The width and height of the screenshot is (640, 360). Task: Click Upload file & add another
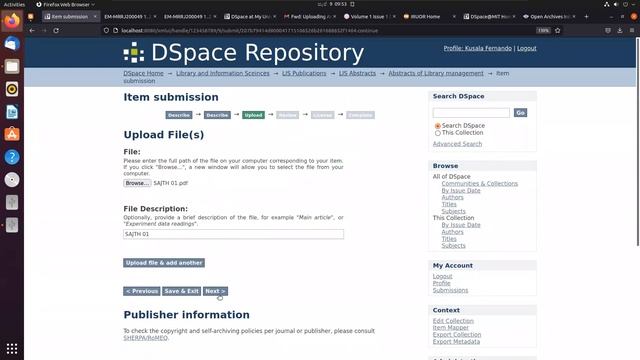164,263
